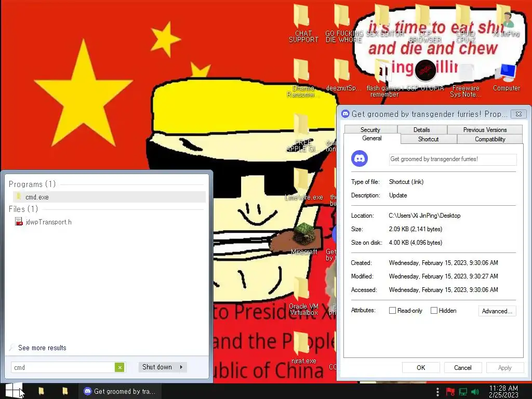
Task: Click the Description value Update
Action: 398,195
